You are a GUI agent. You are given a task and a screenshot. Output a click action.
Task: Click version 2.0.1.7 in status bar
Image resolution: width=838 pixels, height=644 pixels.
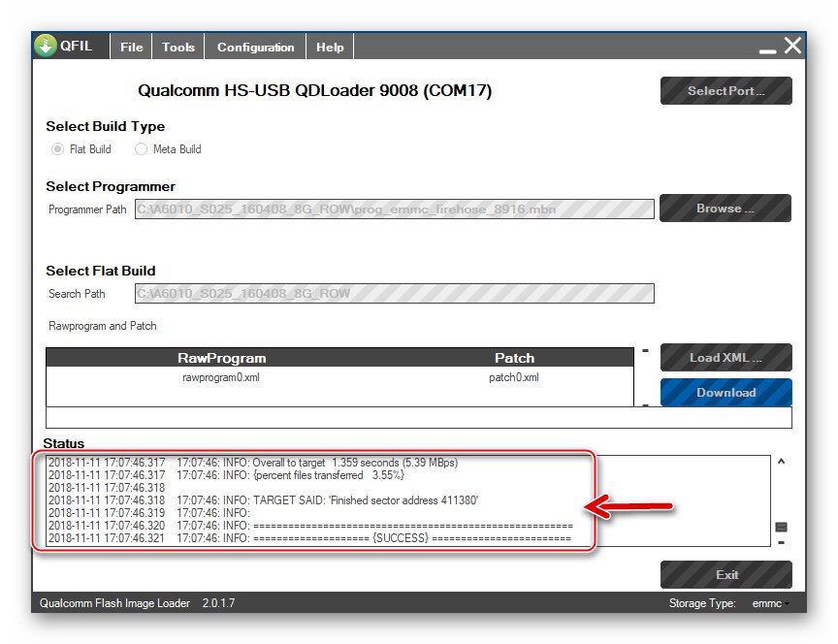click(218, 603)
